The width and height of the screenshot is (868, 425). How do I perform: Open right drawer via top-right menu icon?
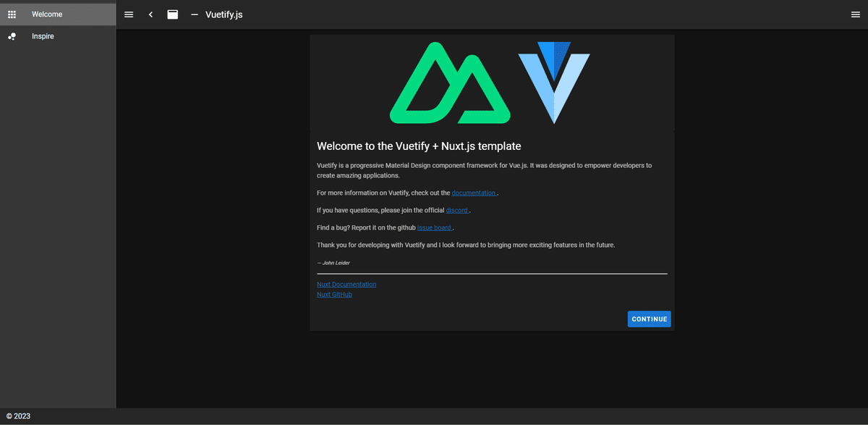(856, 14)
